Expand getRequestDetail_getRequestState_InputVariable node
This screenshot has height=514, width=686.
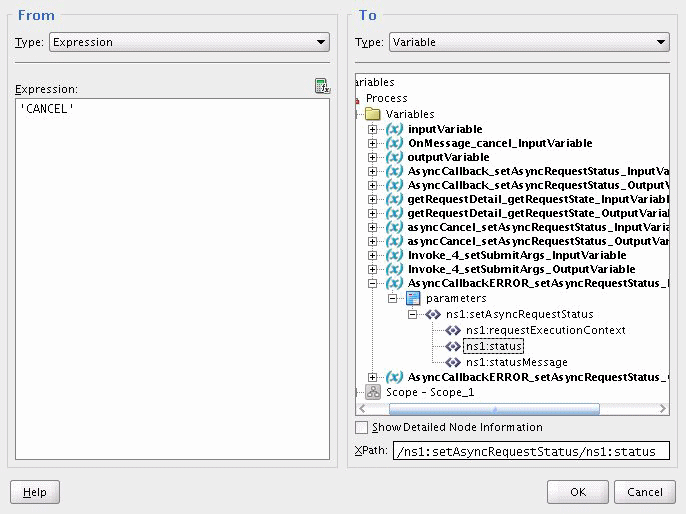pyautogui.click(x=372, y=199)
